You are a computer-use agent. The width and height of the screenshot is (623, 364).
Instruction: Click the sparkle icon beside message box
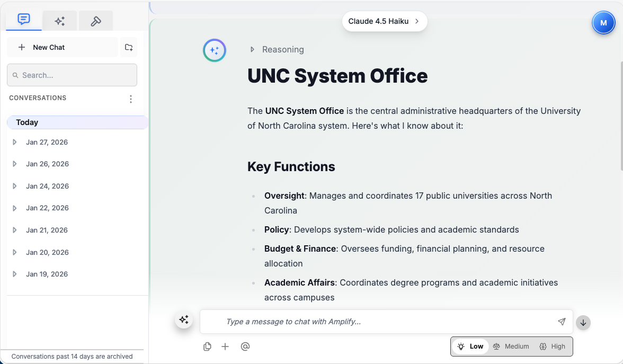[x=184, y=320]
